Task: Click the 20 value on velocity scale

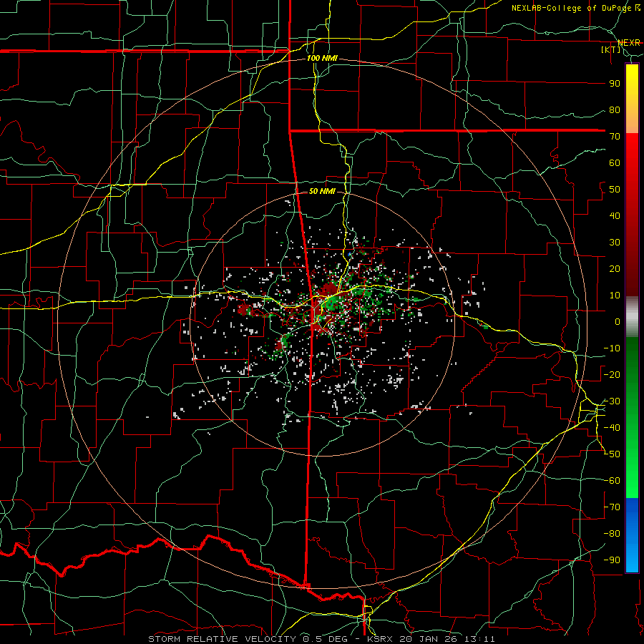Action: (615, 269)
